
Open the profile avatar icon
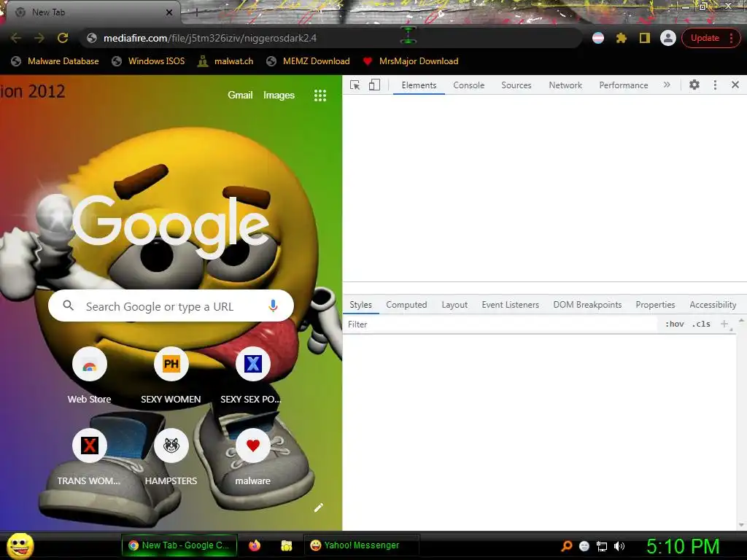[668, 38]
